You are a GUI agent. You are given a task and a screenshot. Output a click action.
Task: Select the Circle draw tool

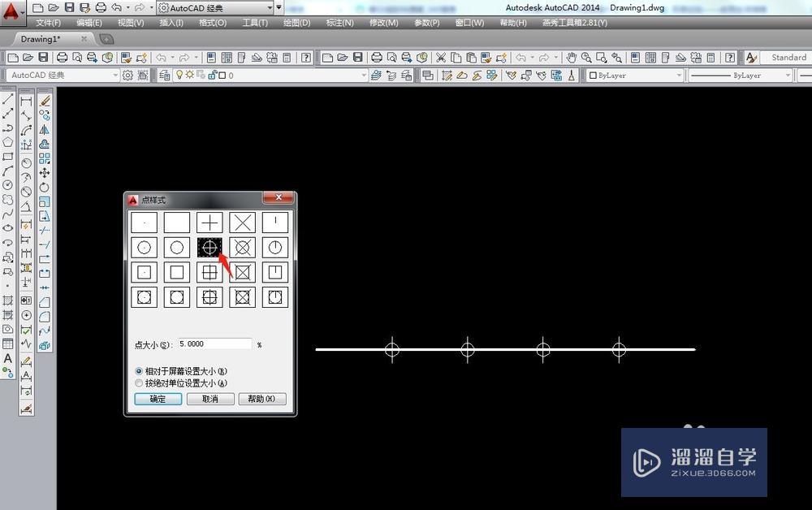[x=8, y=185]
